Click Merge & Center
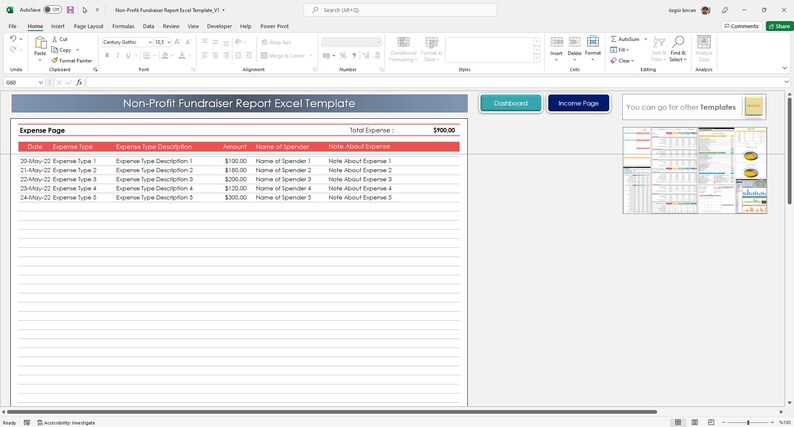 [283, 56]
